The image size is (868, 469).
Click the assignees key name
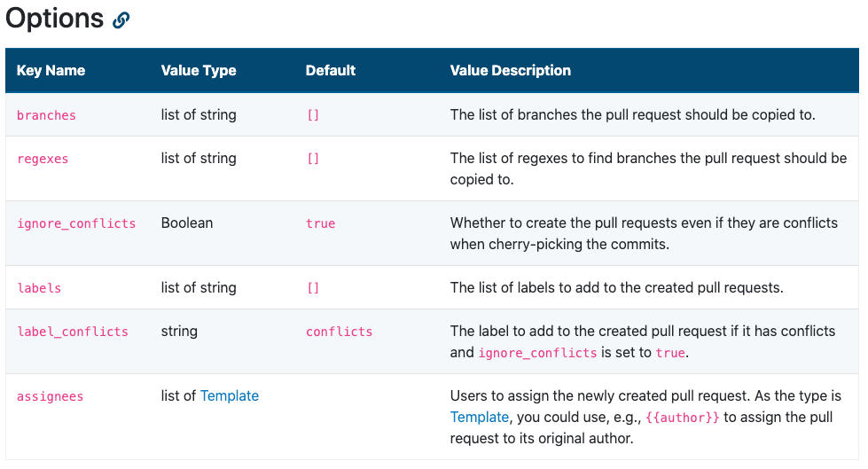[51, 396]
